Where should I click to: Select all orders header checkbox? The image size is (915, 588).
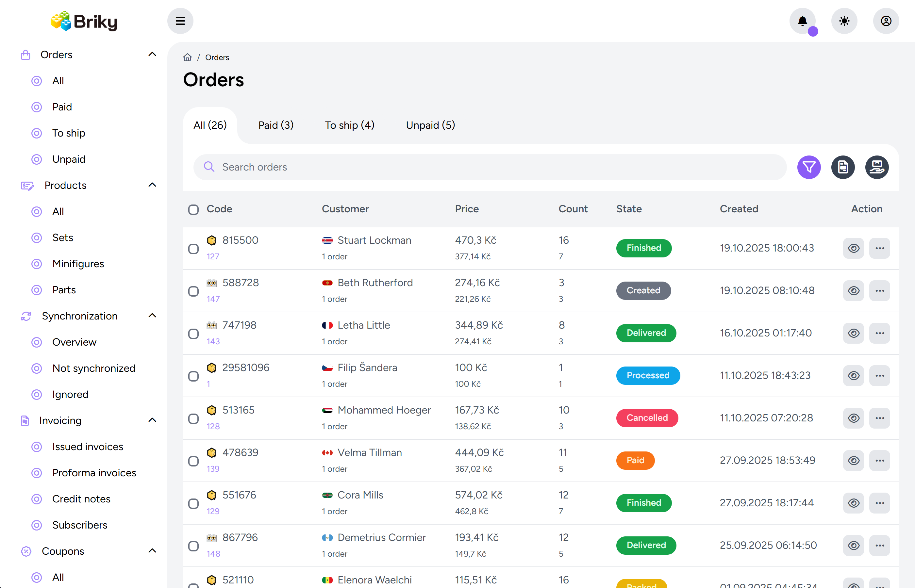pos(193,210)
